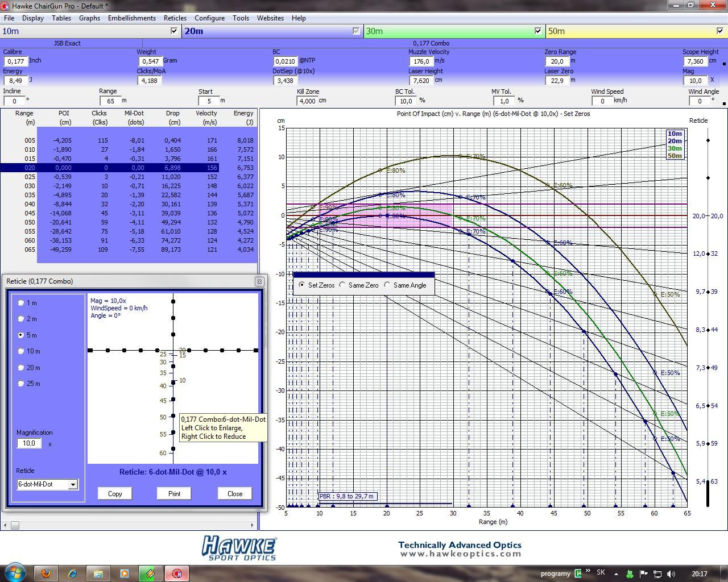Click the reticle Magnification field
This screenshot has width=728, height=582.
(x=29, y=443)
